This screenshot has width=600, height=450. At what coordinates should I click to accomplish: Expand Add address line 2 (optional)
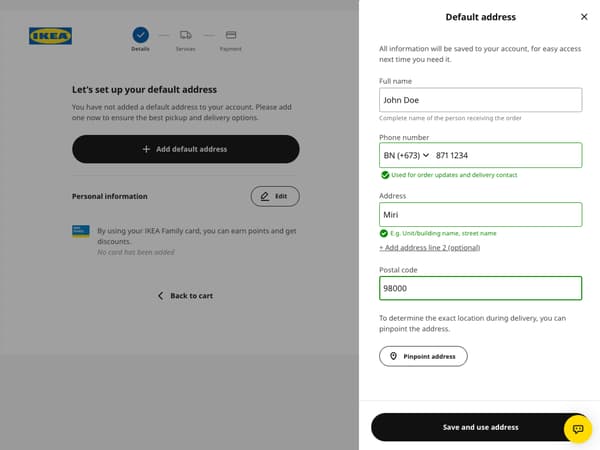coord(430,247)
